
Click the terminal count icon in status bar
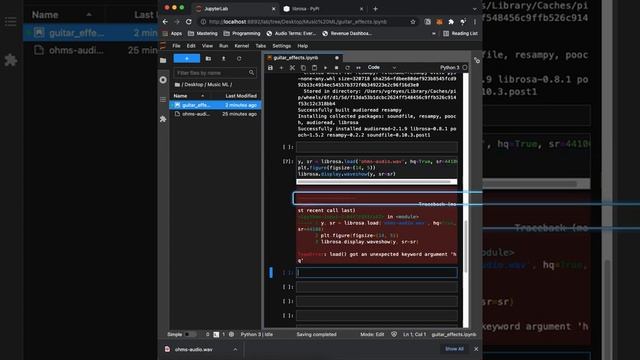tap(216, 334)
